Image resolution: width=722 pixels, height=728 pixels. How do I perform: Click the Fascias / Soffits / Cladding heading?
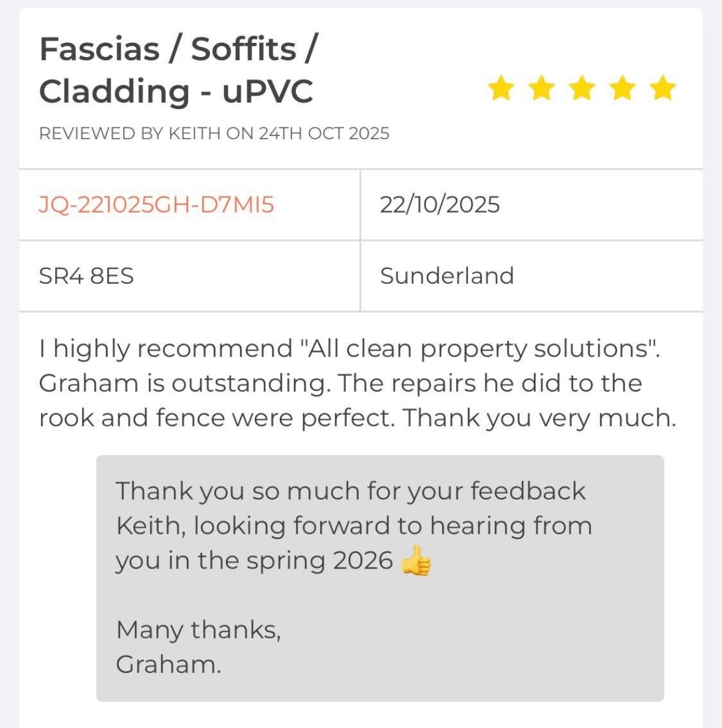(178, 70)
